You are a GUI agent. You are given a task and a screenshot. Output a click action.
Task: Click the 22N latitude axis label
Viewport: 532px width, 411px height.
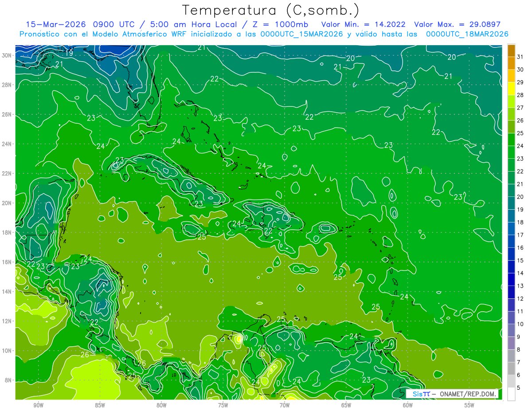pos(8,173)
